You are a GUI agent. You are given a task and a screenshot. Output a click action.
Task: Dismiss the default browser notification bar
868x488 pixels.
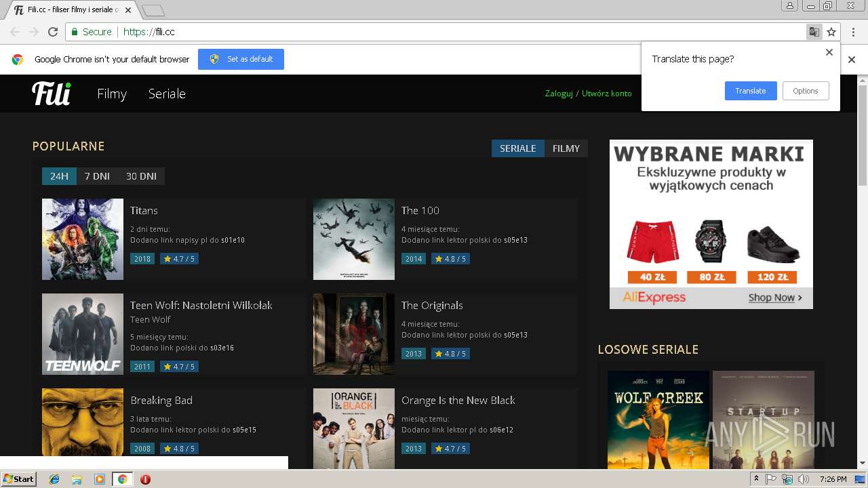point(852,60)
